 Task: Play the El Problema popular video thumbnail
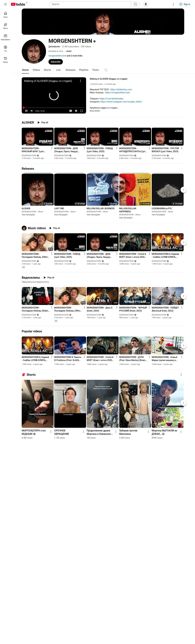pyautogui.click(x=70, y=345)
